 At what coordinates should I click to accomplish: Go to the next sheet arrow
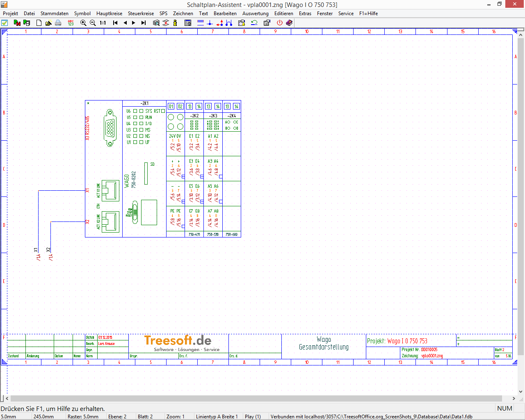click(x=134, y=23)
